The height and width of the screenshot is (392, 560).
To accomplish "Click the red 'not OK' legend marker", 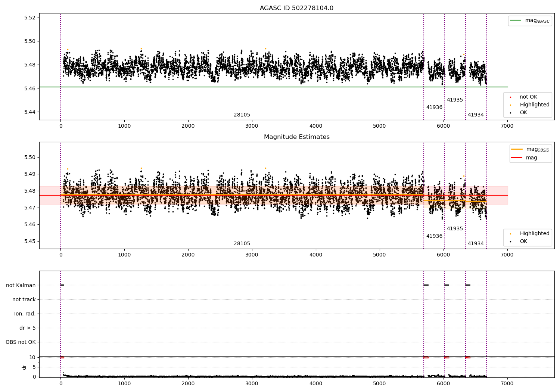I will [x=510, y=97].
